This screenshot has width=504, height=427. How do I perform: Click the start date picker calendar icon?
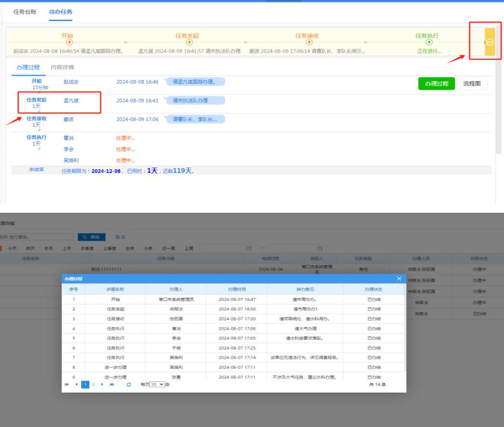click(248, 248)
